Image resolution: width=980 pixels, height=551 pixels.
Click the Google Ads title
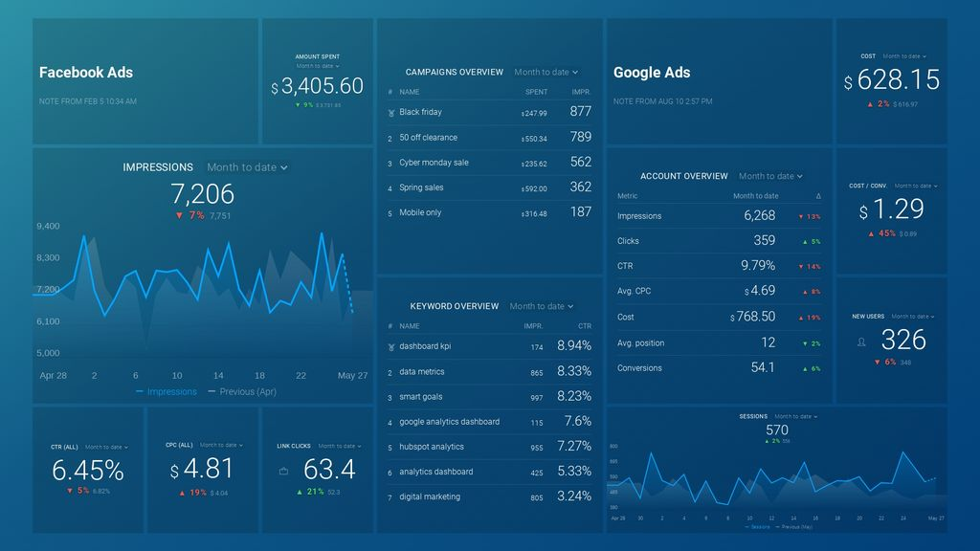point(651,73)
